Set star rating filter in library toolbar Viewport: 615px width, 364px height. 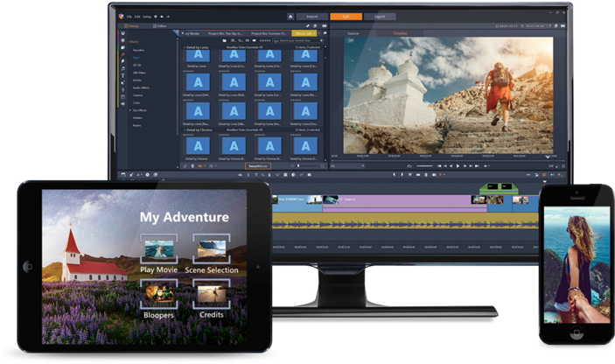[x=265, y=40]
